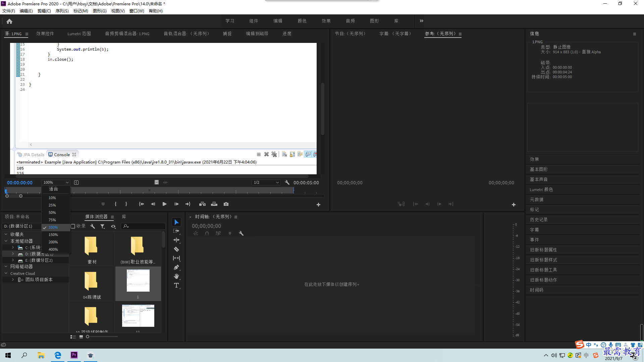Toggle linked selection in timeline
644x362 pixels.
218,234
